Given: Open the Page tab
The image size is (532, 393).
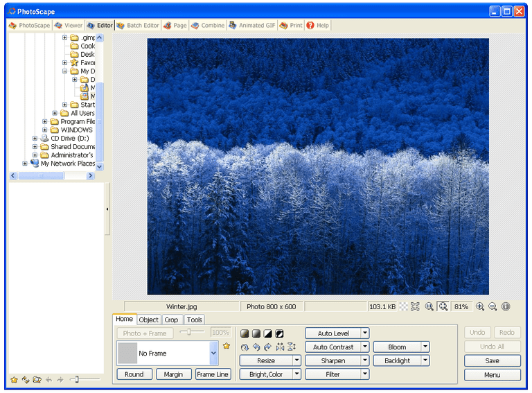Looking at the screenshot, I should (x=175, y=25).
